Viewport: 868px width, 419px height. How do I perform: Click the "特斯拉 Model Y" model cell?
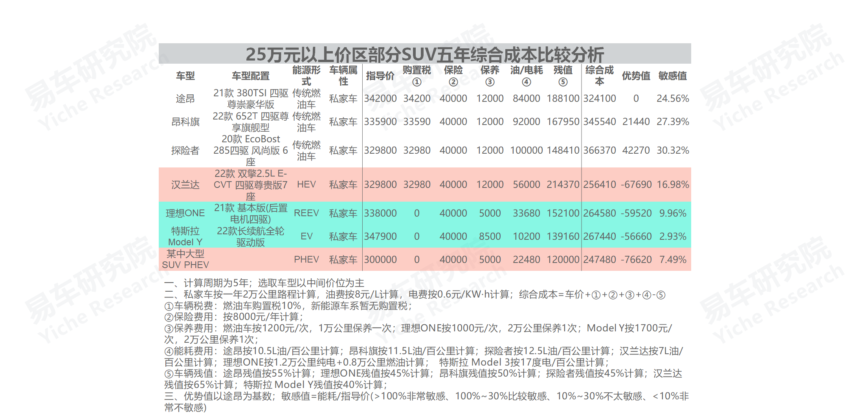(x=185, y=237)
